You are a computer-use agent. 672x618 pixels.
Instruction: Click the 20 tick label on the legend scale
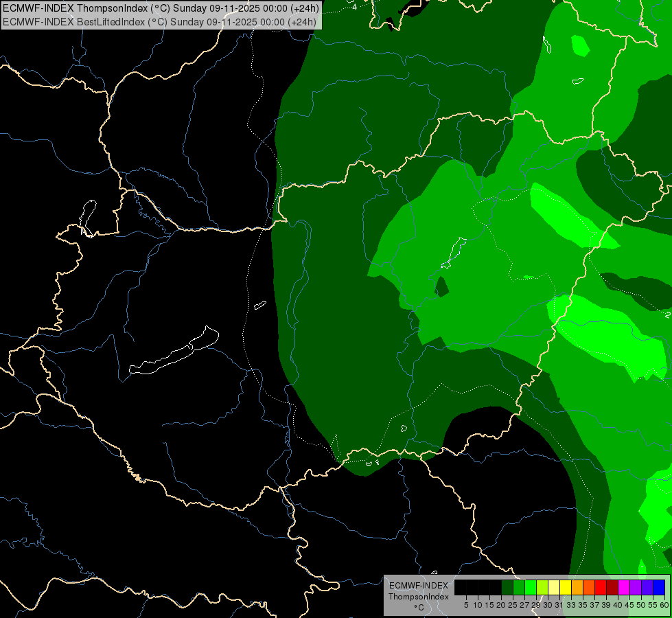(x=501, y=605)
